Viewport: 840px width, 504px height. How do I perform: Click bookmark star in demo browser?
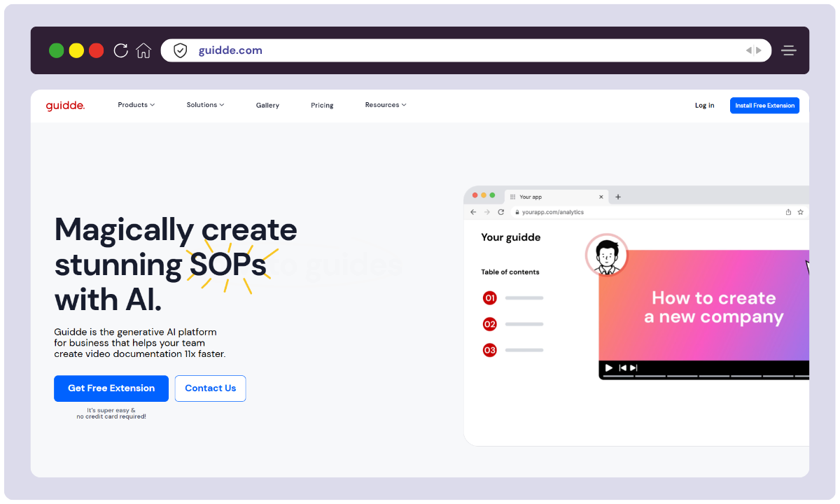[800, 212]
